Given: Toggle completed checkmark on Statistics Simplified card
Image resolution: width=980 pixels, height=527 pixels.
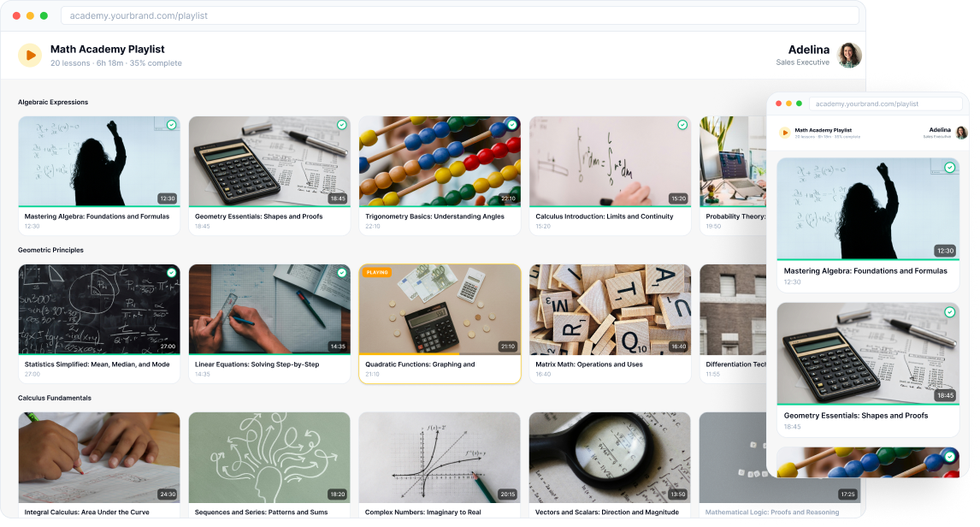Looking at the screenshot, I should pos(171,273).
